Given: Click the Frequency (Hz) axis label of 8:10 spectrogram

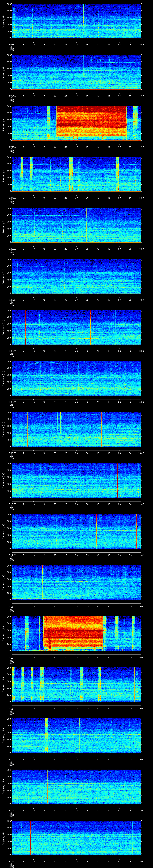Looking at the screenshot, I should pos(3,480).
